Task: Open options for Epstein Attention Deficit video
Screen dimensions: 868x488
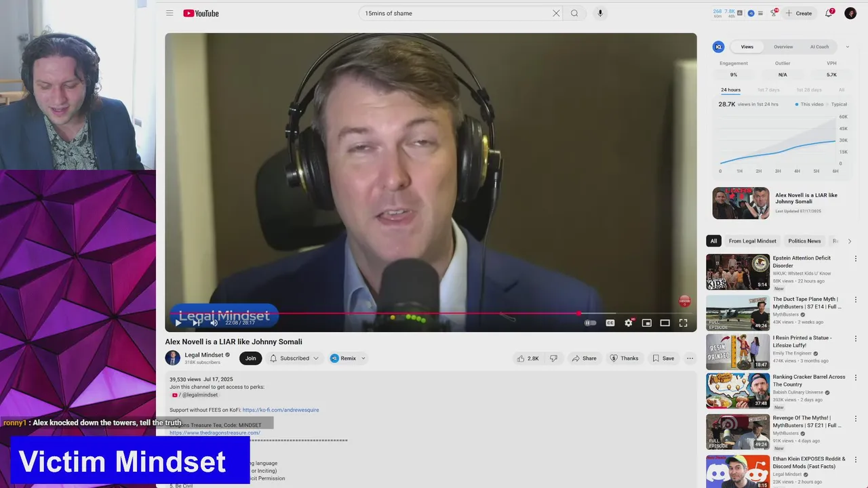Action: click(855, 258)
